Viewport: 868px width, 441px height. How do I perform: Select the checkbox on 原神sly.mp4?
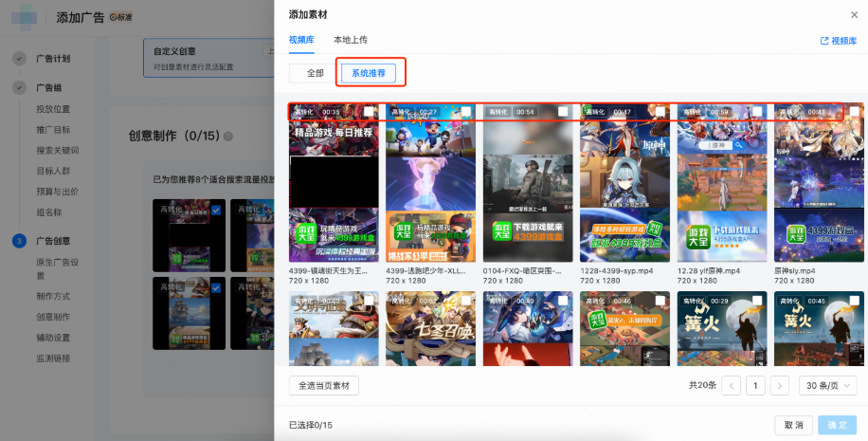[854, 111]
